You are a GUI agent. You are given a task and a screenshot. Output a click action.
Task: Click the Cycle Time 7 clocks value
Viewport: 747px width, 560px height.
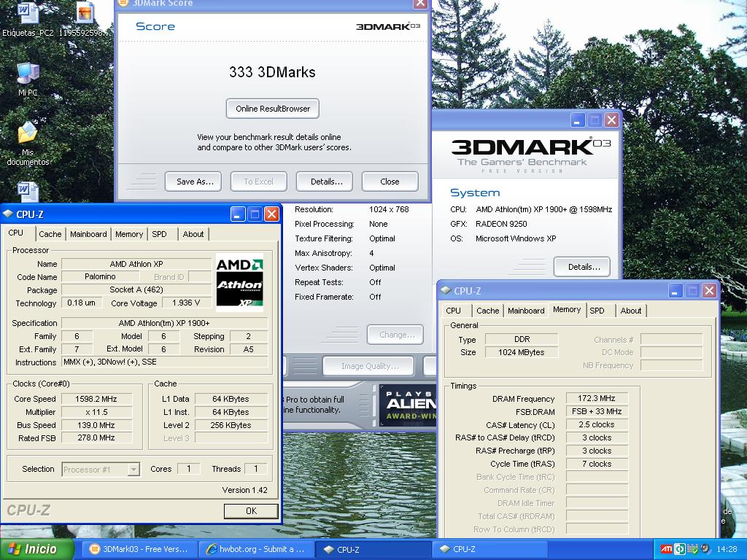click(597, 464)
